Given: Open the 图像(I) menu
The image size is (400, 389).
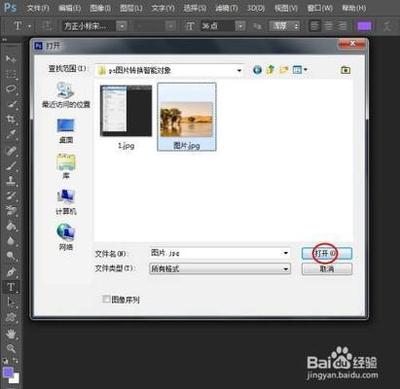Looking at the screenshot, I should coord(100,8).
